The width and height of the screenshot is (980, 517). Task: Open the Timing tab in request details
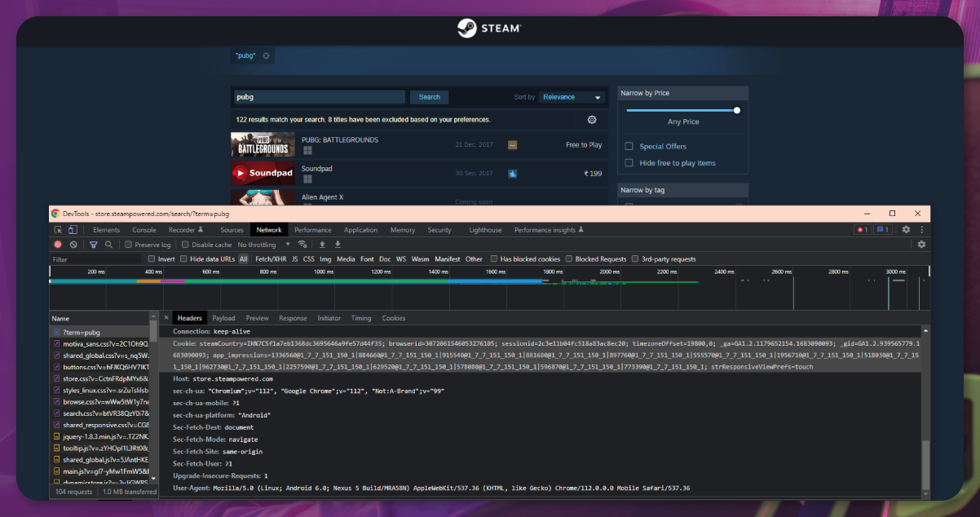(361, 318)
